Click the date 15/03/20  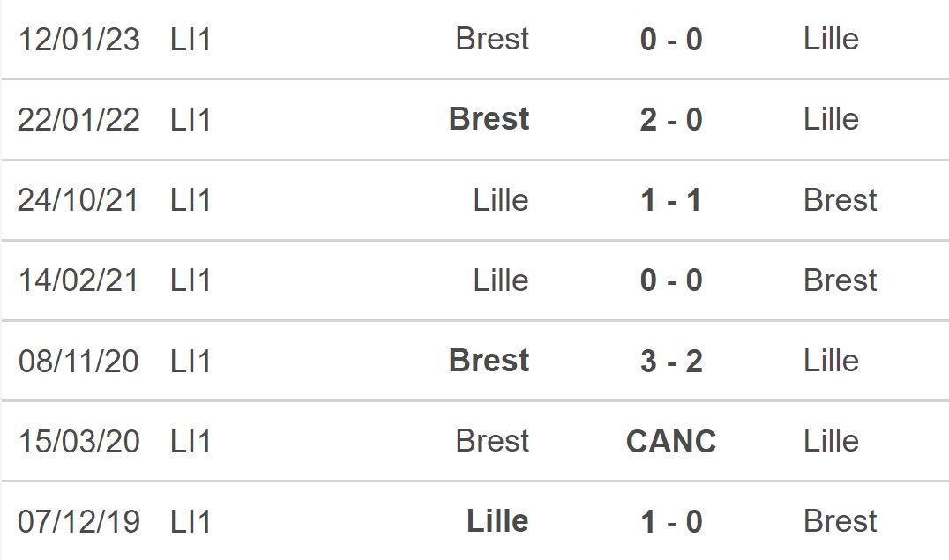point(78,441)
